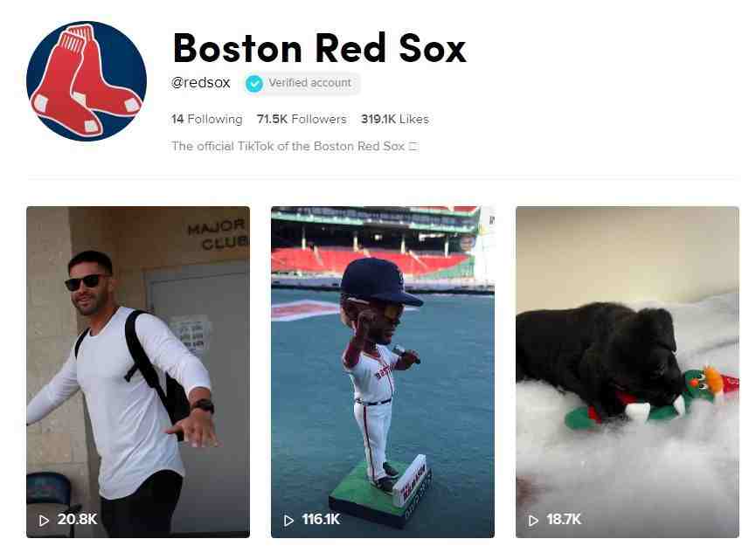Click the 319.1K Likes count
Screen dimensions: 756x546
(395, 119)
